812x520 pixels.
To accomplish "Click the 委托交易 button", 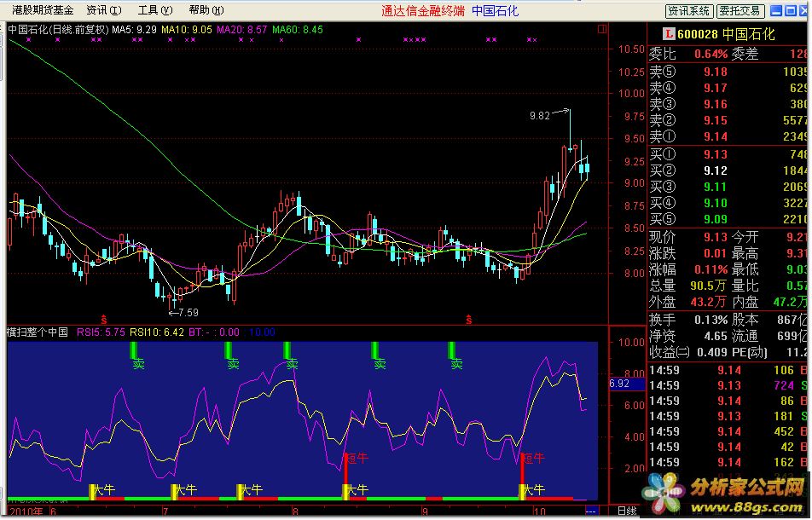I will tap(739, 11).
